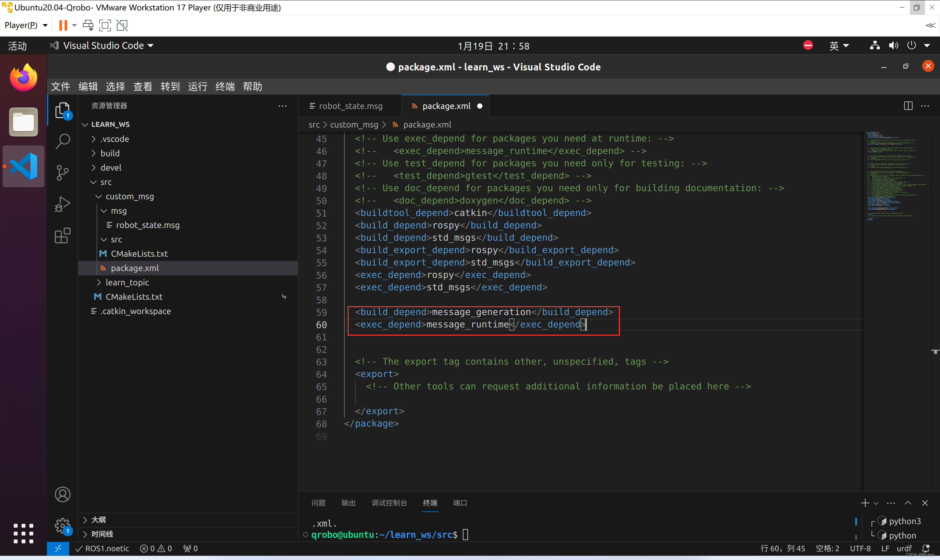Open editor more actions ellipsis
This screenshot has width=940, height=560.
click(925, 106)
